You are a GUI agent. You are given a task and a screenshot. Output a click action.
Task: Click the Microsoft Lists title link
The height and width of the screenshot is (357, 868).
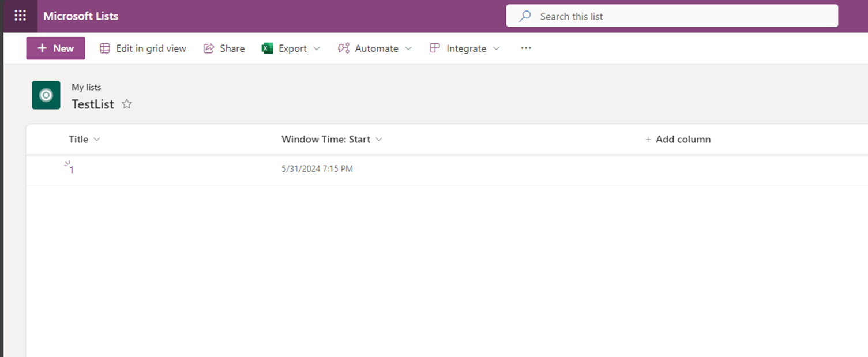pyautogui.click(x=81, y=16)
